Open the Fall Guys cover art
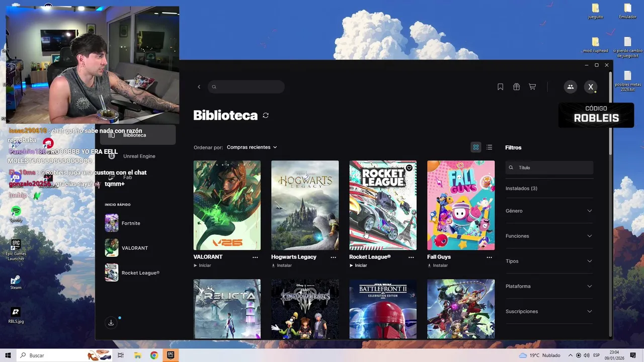The image size is (644, 362). coord(461,205)
